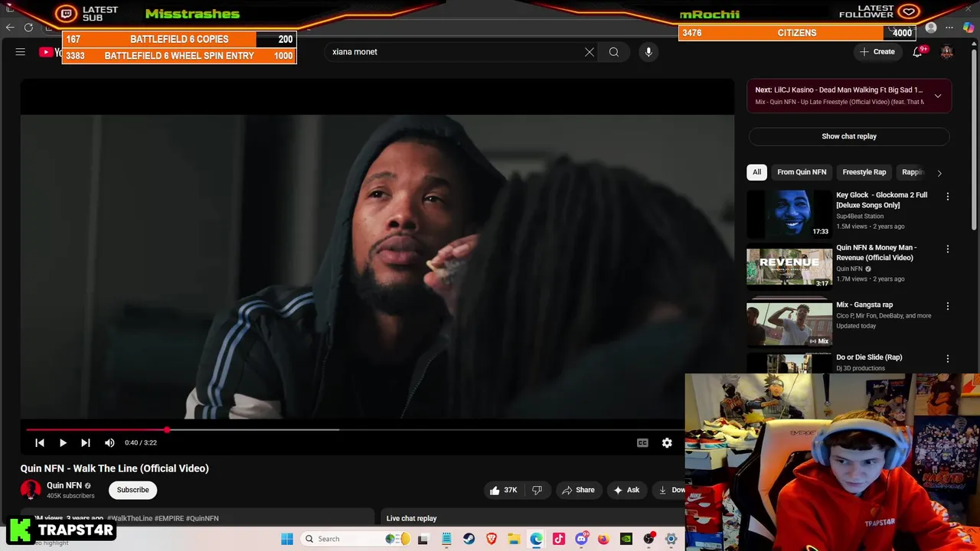Screen dimensions: 980x551
Task: Start voice search with microphone
Action: (x=648, y=52)
